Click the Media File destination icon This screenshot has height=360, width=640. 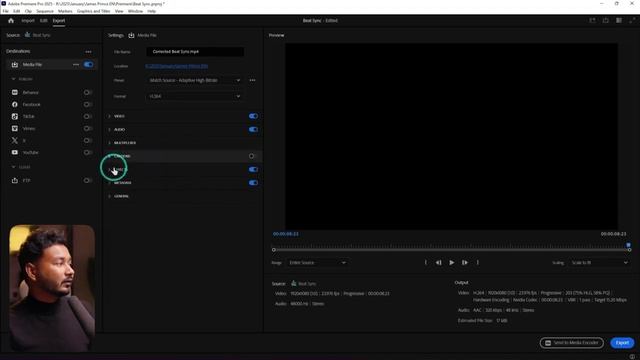[x=15, y=64]
